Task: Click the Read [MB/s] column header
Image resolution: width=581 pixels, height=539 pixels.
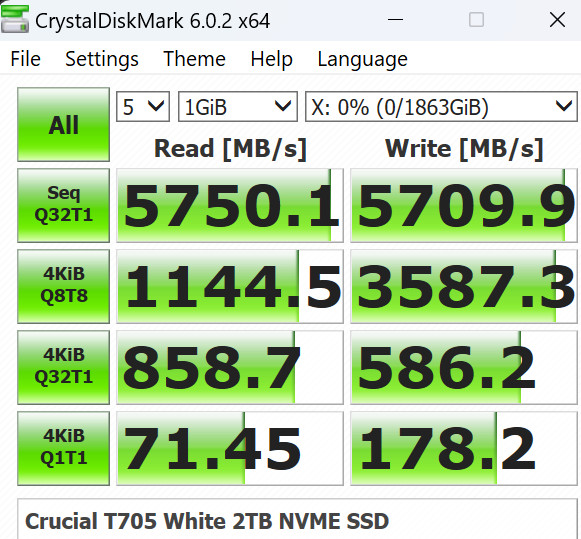Action: click(230, 149)
